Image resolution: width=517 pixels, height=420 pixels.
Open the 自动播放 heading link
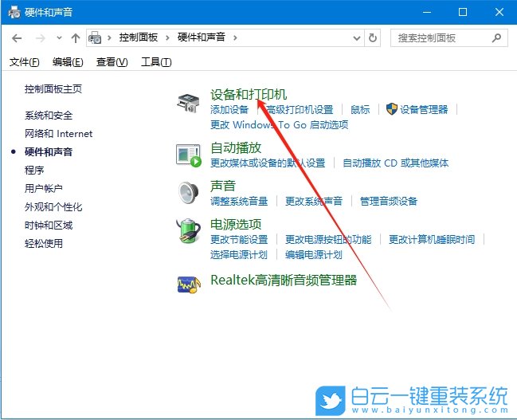click(236, 147)
